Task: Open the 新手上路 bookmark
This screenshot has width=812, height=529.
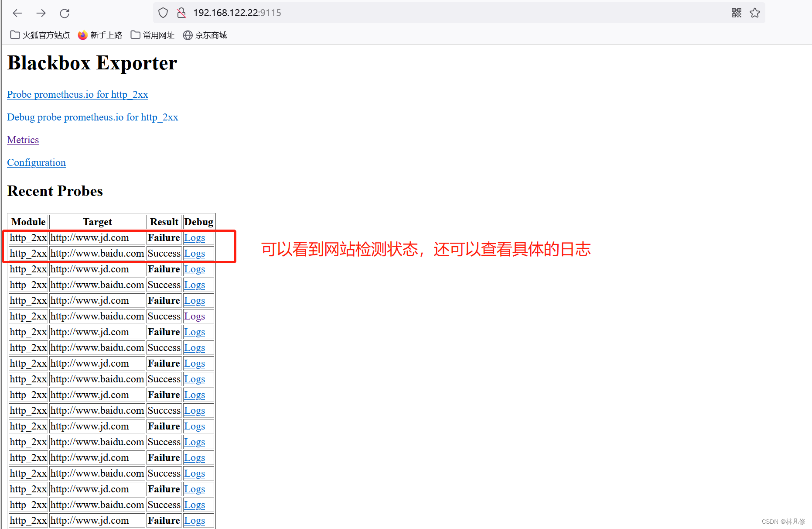Action: [x=100, y=35]
